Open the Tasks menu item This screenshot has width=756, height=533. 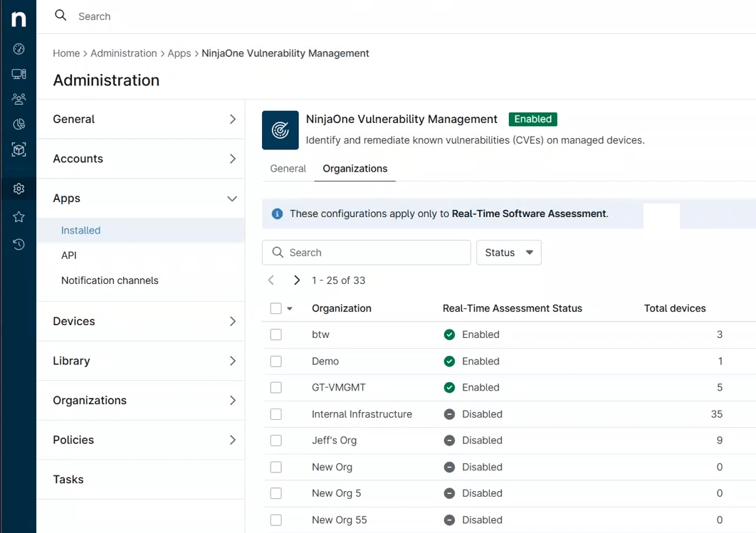point(141,479)
